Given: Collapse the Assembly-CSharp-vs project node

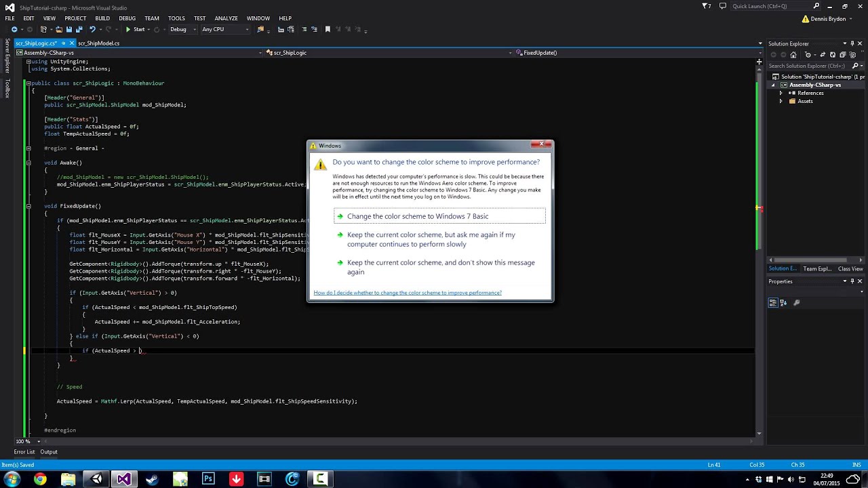Looking at the screenshot, I should click(x=774, y=85).
